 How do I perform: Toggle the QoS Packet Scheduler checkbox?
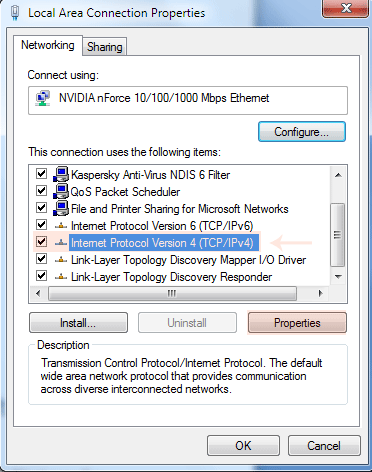click(41, 191)
